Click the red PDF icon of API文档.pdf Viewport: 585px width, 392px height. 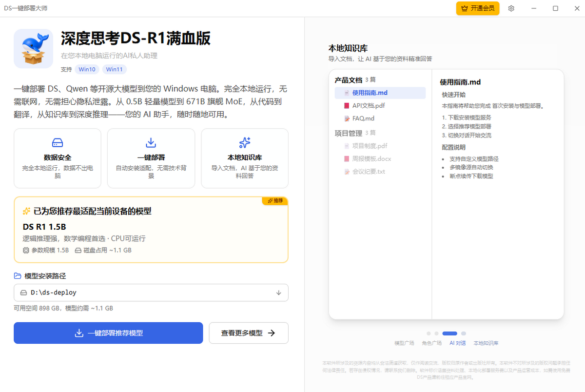[x=347, y=105]
